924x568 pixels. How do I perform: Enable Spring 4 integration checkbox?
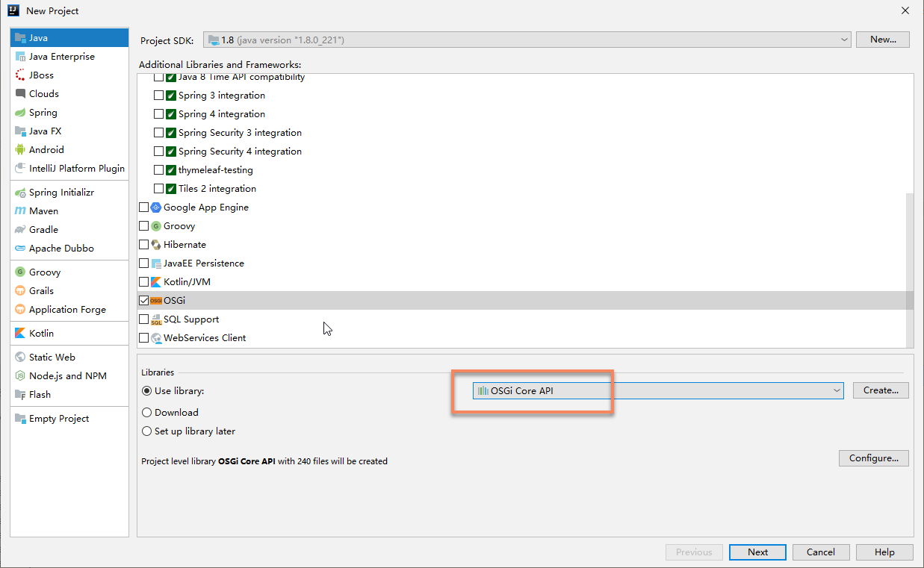point(158,114)
